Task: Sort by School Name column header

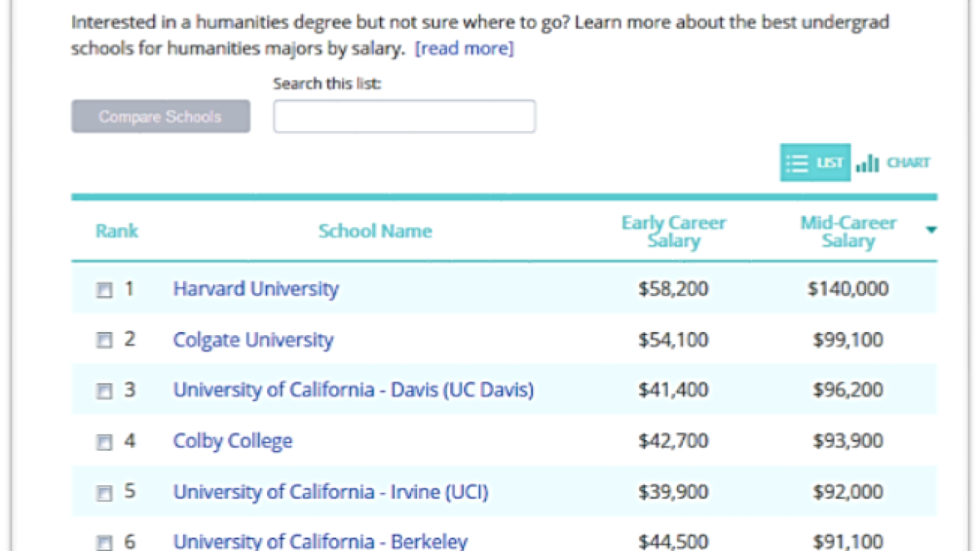Action: point(375,231)
